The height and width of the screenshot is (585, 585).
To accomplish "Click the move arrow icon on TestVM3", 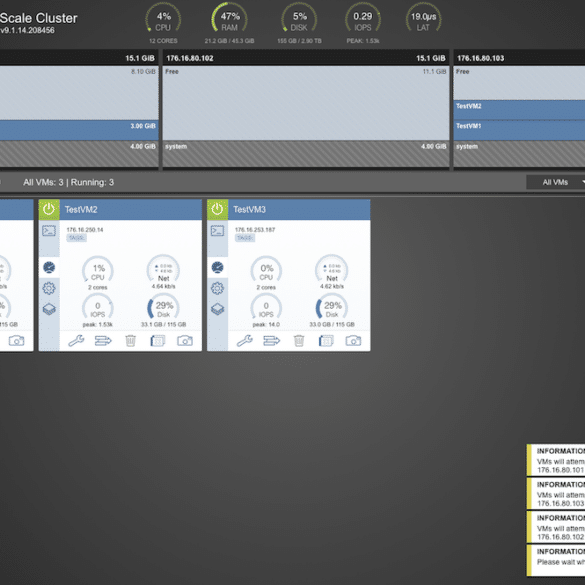I will pos(272,341).
